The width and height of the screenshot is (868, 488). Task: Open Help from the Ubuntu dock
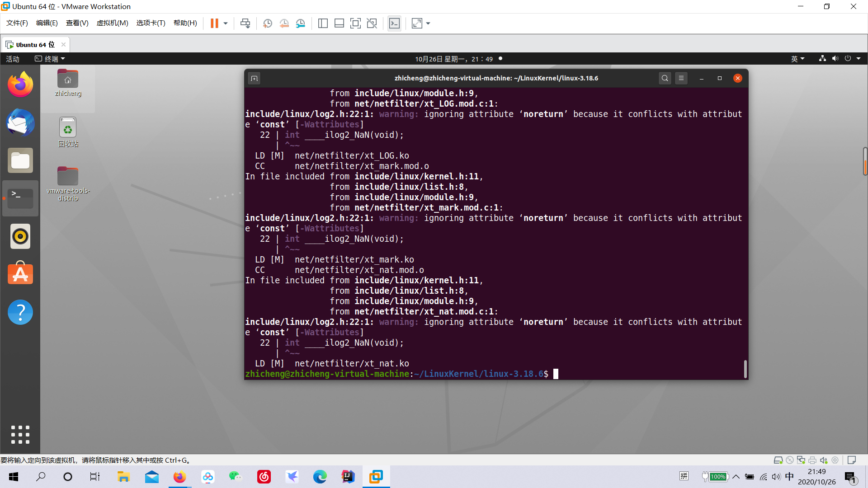[20, 312]
